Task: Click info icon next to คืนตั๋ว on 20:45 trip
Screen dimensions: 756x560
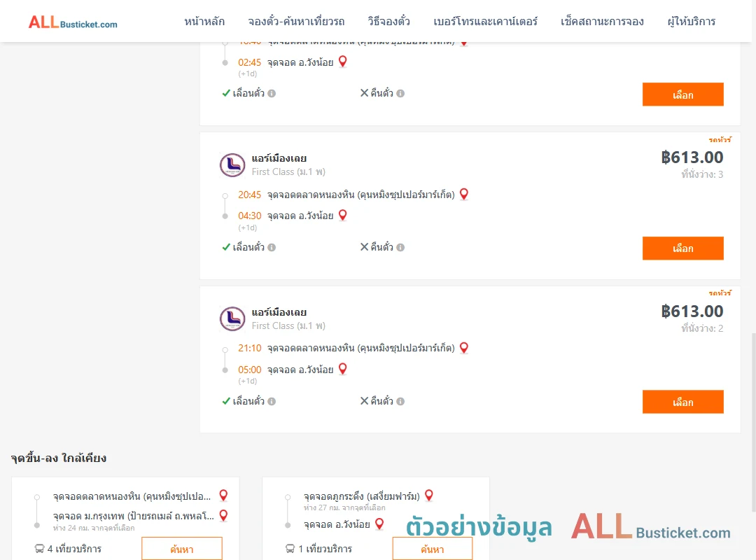Action: click(x=400, y=247)
